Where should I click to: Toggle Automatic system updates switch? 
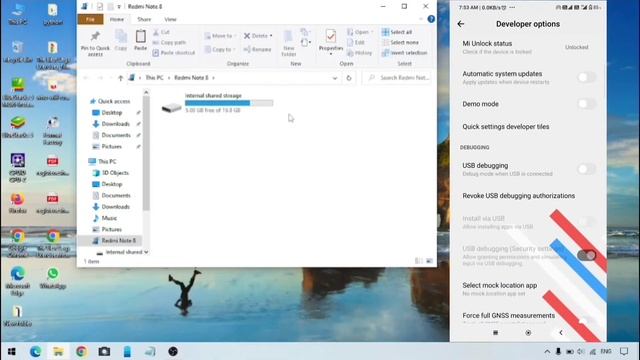[586, 77]
